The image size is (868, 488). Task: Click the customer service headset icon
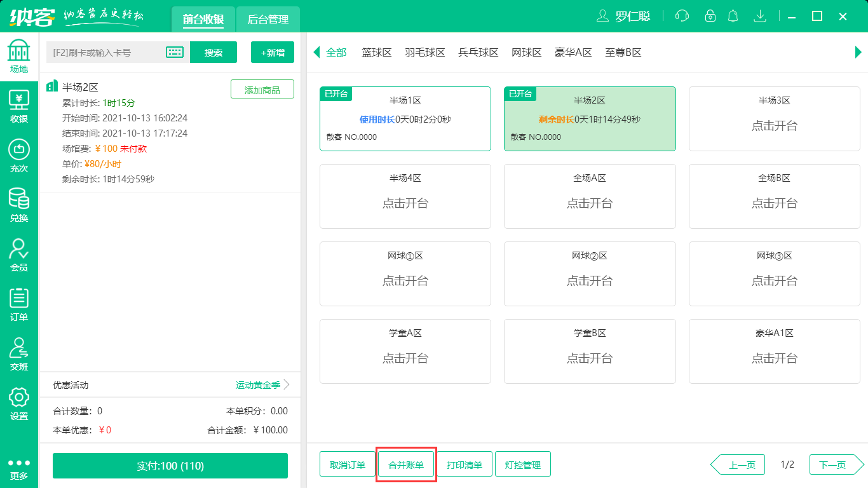coord(682,16)
